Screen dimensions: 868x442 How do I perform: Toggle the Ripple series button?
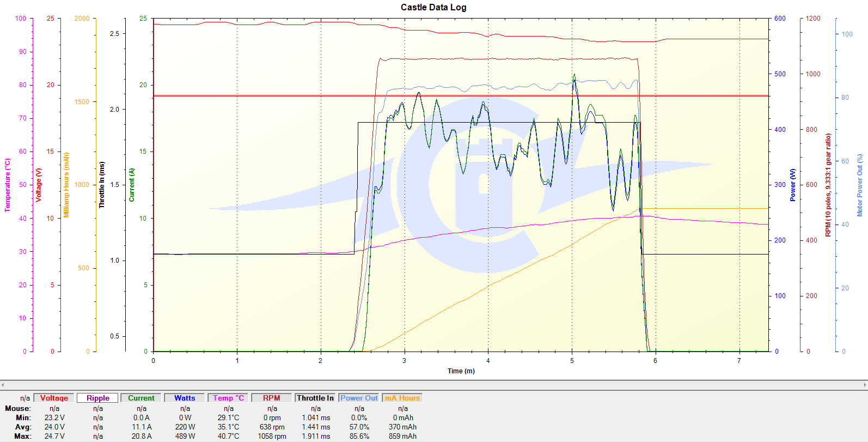(x=97, y=398)
